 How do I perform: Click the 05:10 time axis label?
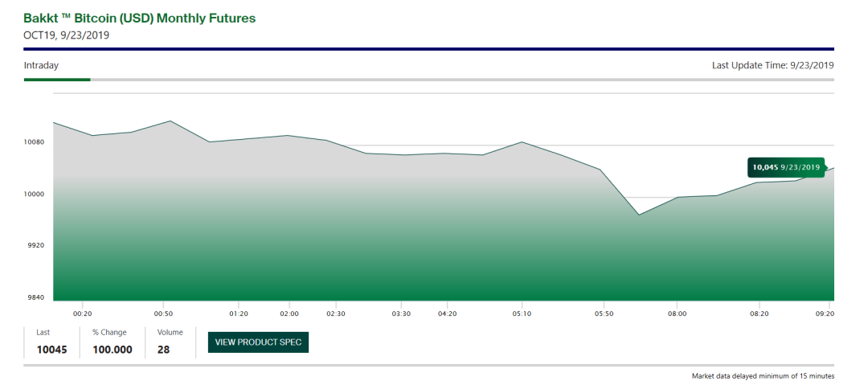click(x=522, y=313)
